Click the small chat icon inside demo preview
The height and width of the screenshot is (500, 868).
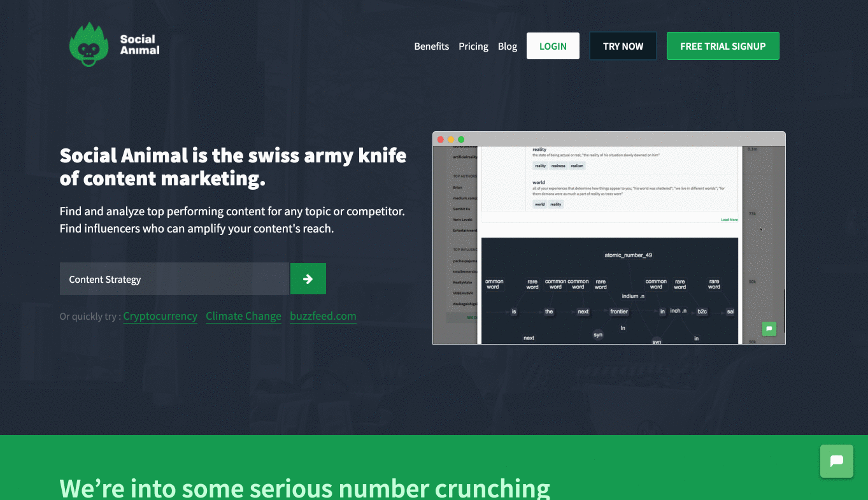tap(769, 329)
